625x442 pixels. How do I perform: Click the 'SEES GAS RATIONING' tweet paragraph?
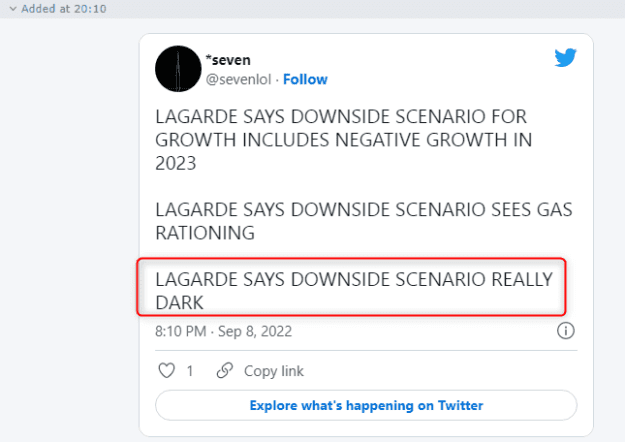364,221
